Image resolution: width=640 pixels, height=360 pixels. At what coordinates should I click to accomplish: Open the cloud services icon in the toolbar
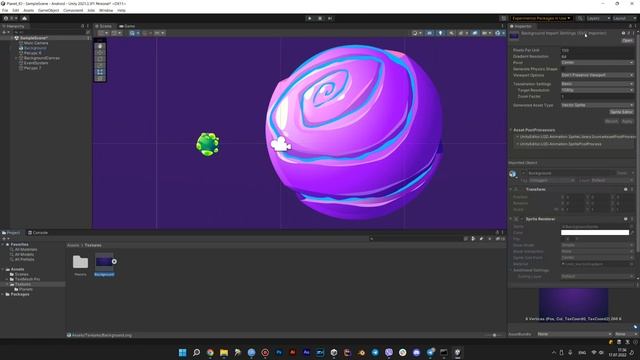tap(24, 18)
